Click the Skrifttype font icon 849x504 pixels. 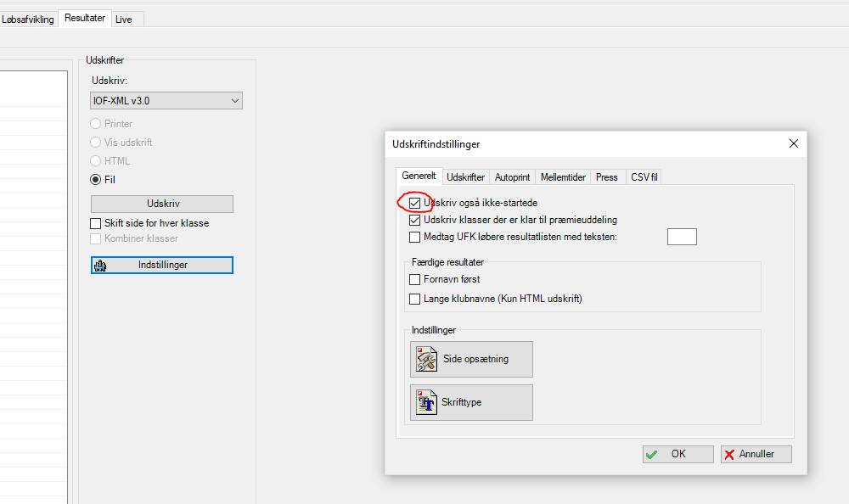(x=426, y=402)
